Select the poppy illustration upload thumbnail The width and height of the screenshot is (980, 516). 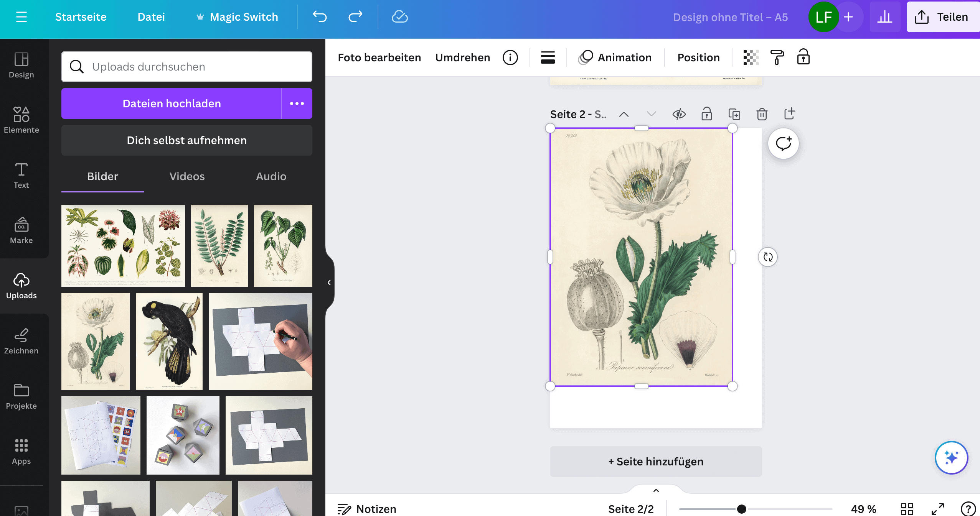tap(96, 342)
